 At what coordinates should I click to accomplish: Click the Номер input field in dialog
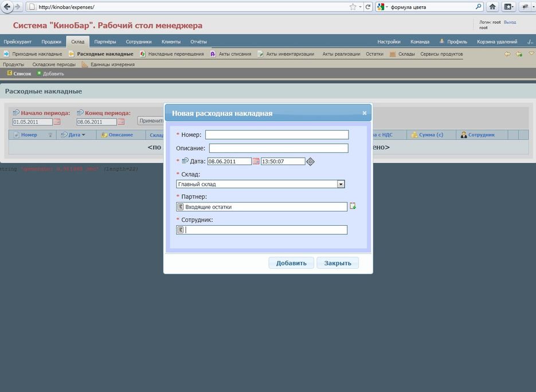coord(277,135)
